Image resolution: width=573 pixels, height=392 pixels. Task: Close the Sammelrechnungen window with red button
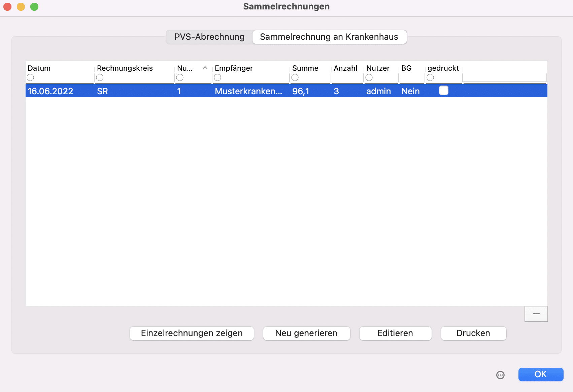7,6
